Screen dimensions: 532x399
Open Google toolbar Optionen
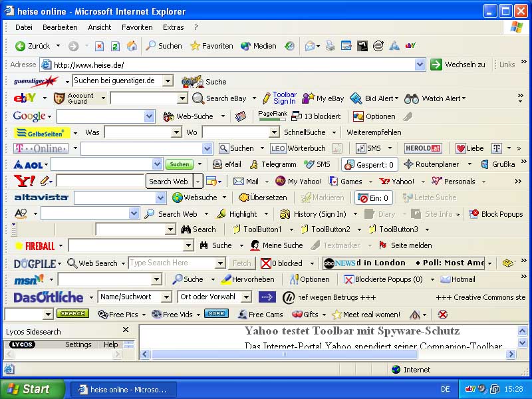pyautogui.click(x=374, y=116)
